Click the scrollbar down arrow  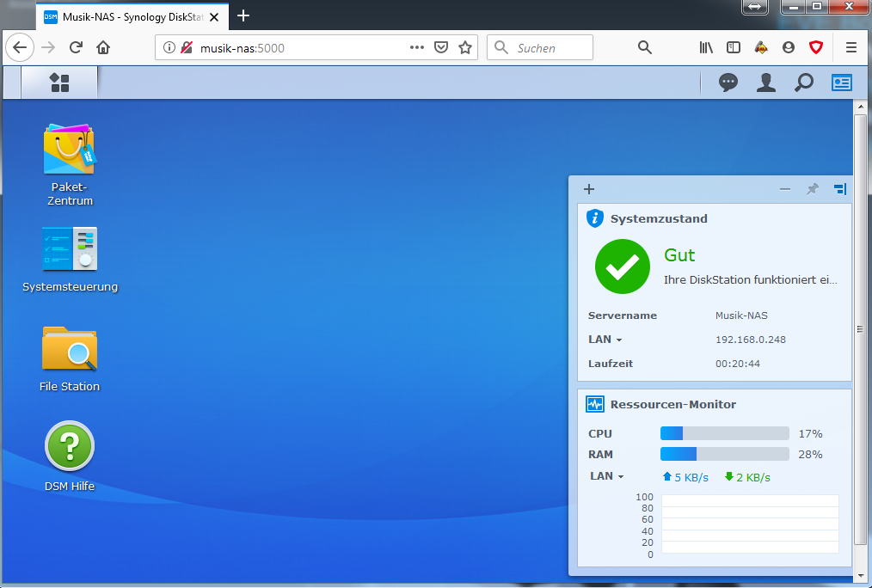click(x=860, y=576)
